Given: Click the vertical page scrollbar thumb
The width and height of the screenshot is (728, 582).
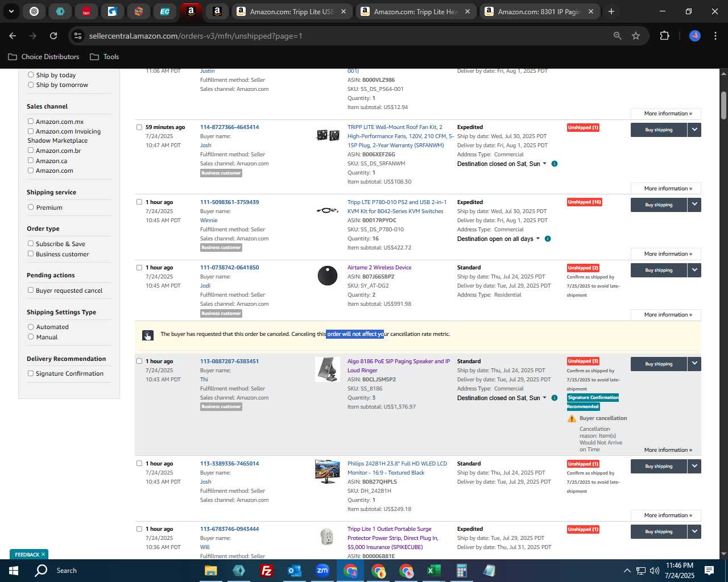Looking at the screenshot, I should 723,105.
